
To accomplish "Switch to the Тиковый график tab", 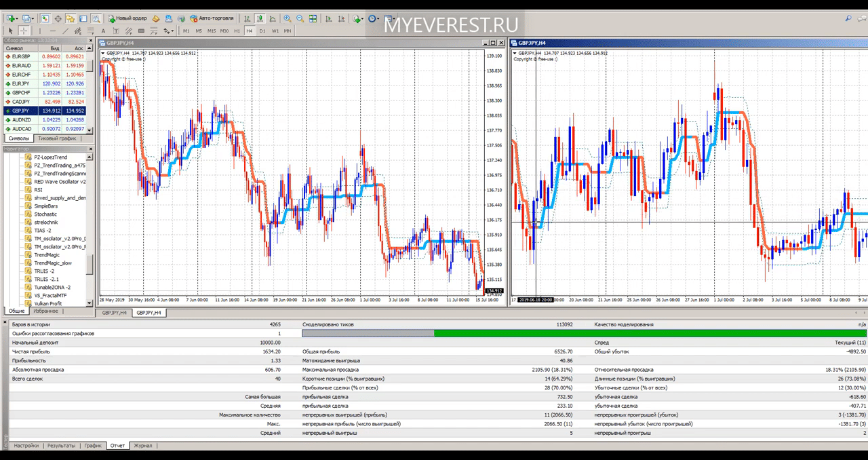I will pyautogui.click(x=57, y=138).
